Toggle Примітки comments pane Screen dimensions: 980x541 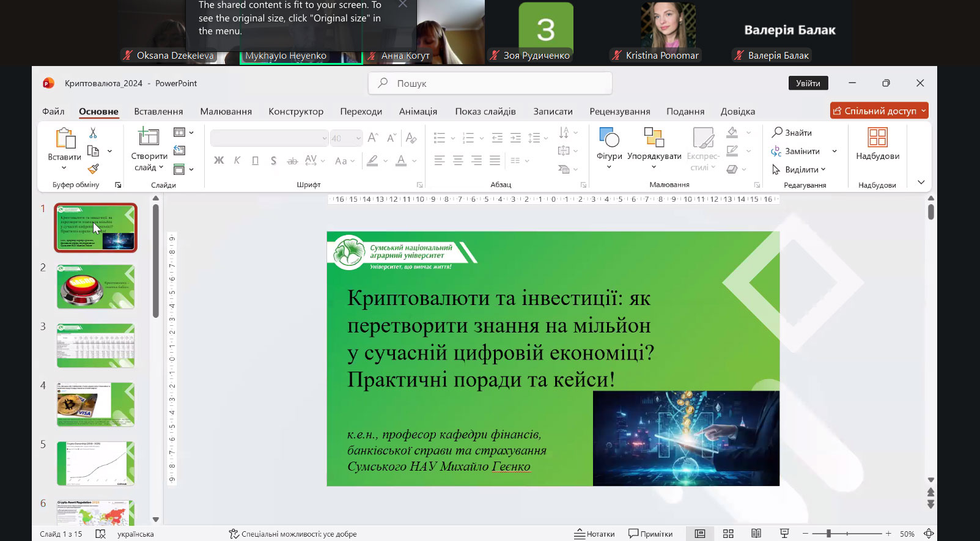[650, 534]
